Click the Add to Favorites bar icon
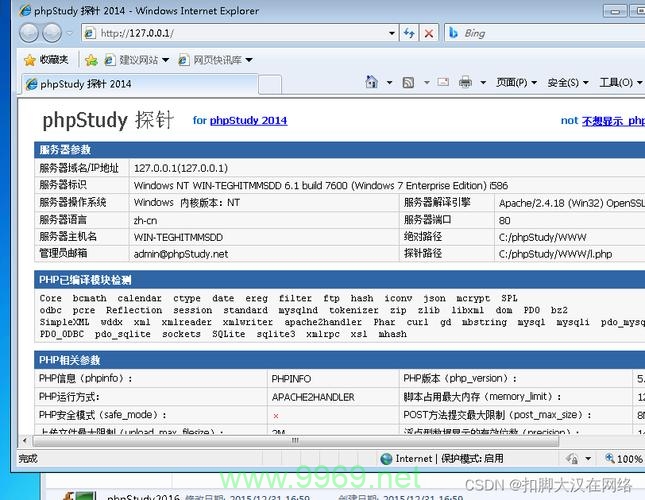This screenshot has width=645, height=500. [91, 60]
